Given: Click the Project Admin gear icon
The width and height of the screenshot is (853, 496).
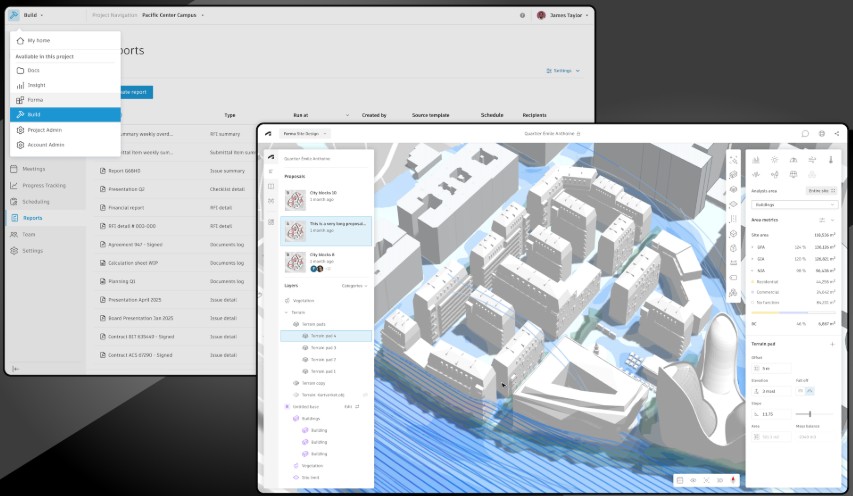Looking at the screenshot, I should 20,129.
